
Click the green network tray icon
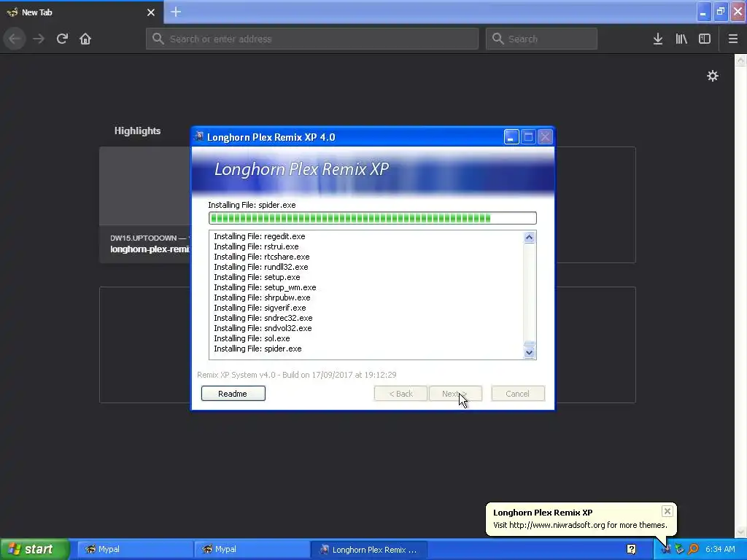pos(679,549)
